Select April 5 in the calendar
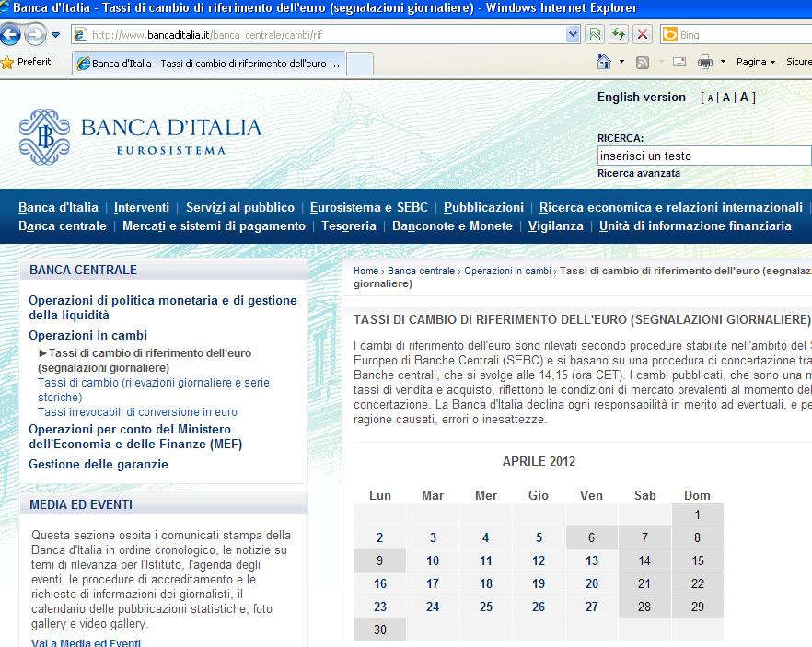Screen dimensions: 812x647 point(539,537)
